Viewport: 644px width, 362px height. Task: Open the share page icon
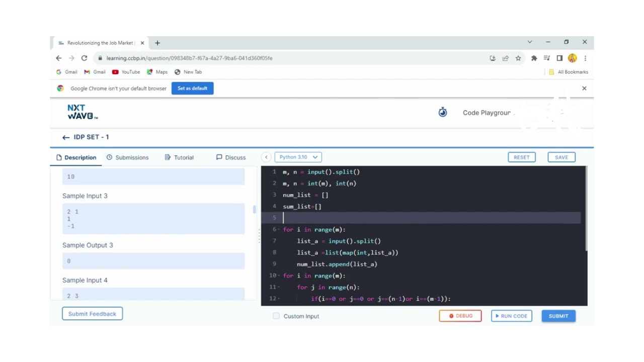pos(505,58)
